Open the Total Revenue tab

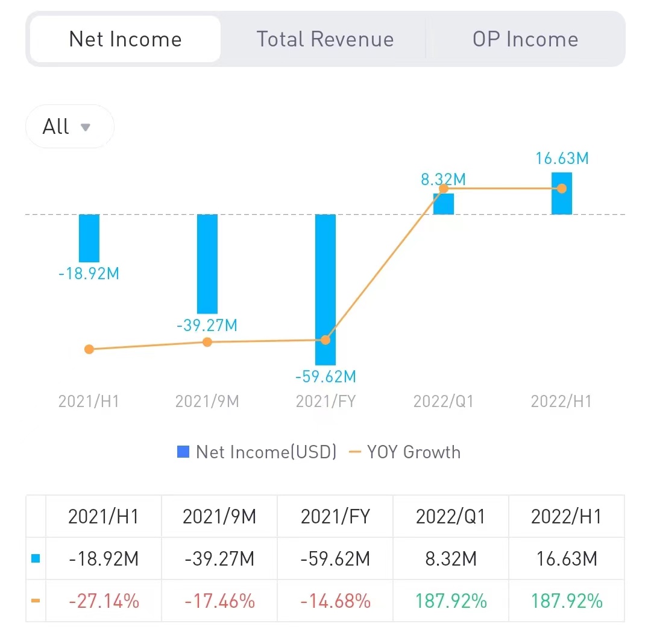(325, 39)
